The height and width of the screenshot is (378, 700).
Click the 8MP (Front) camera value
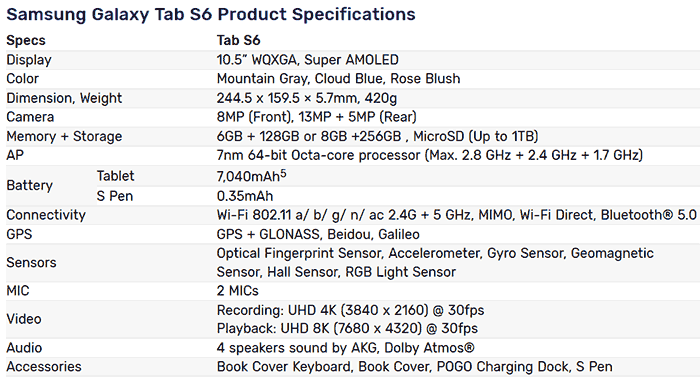coord(255,117)
